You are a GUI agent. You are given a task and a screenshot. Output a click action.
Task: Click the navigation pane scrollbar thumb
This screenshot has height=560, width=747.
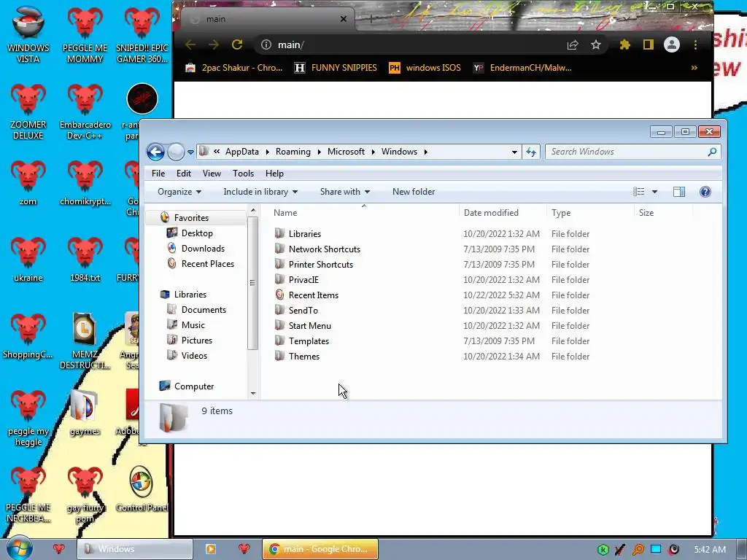point(253,283)
